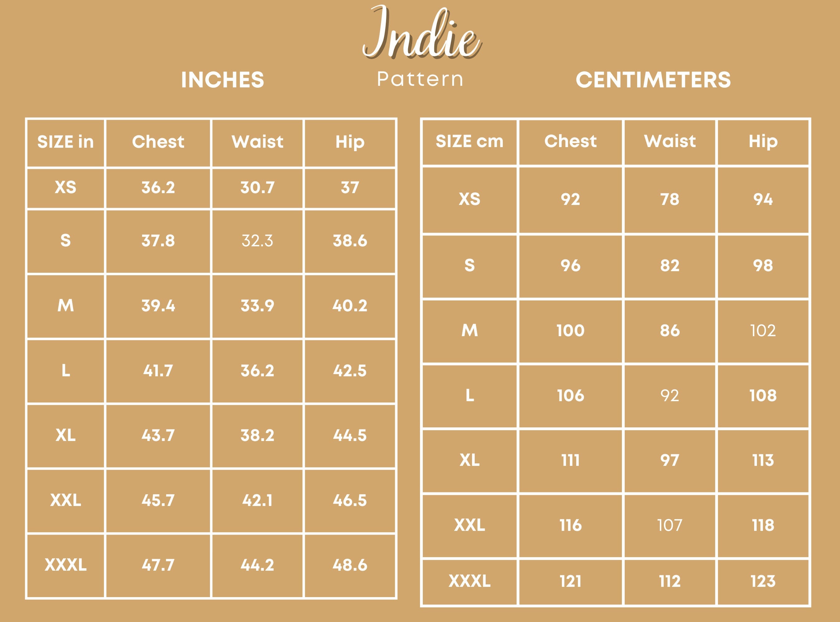Image resolution: width=840 pixels, height=622 pixels.
Task: Select the 78 waist value for XS
Action: [670, 200]
